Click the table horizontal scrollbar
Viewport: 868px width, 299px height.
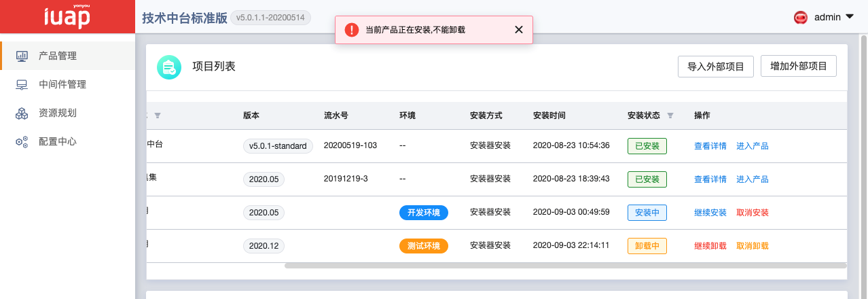[565, 266]
